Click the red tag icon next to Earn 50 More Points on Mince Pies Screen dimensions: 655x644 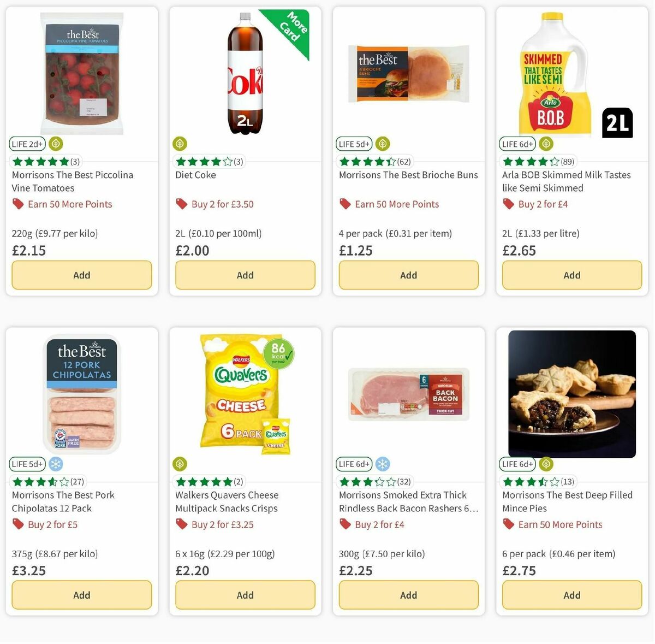pyautogui.click(x=508, y=524)
